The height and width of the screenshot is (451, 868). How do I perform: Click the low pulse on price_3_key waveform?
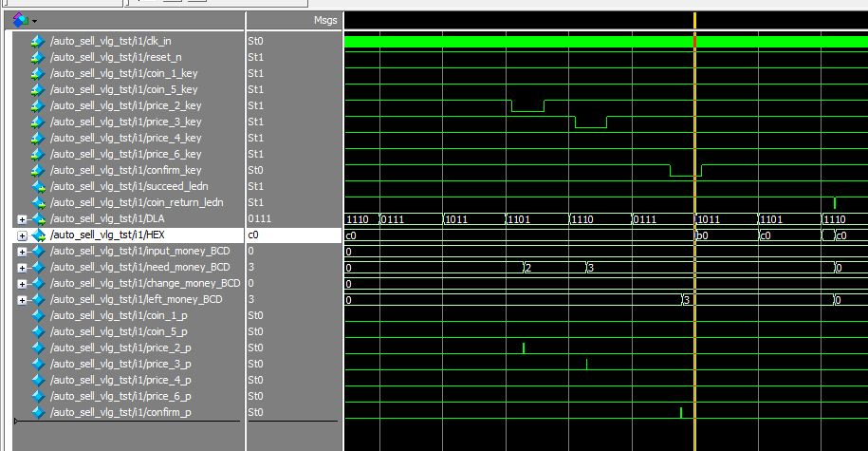(591, 123)
